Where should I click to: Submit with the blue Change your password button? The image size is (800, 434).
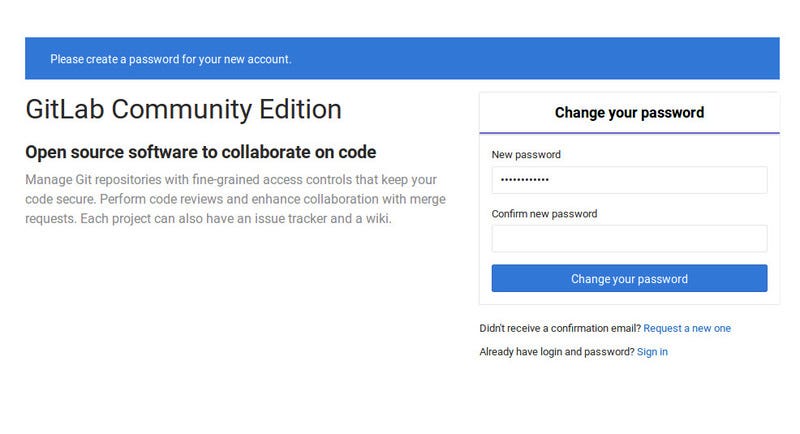pyautogui.click(x=629, y=278)
